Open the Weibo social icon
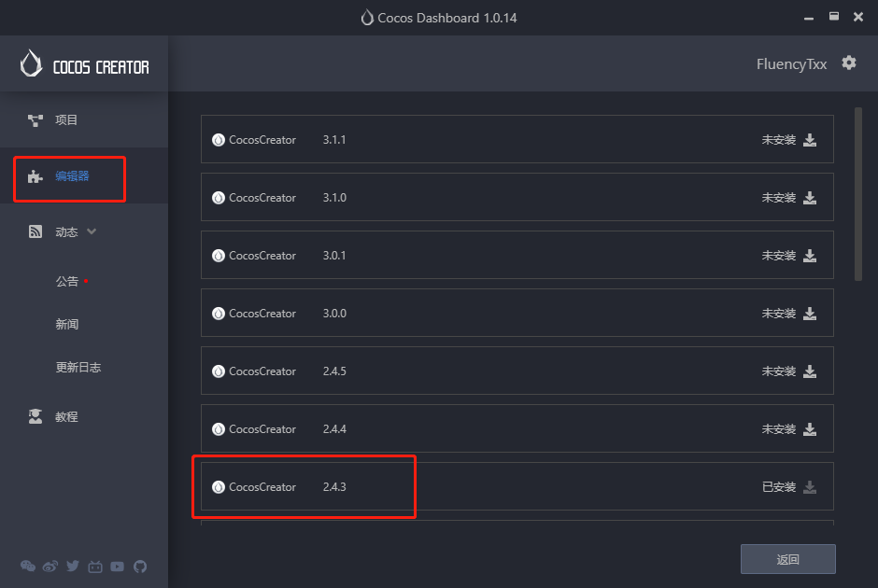Viewport: 878px width, 588px height. 50,567
